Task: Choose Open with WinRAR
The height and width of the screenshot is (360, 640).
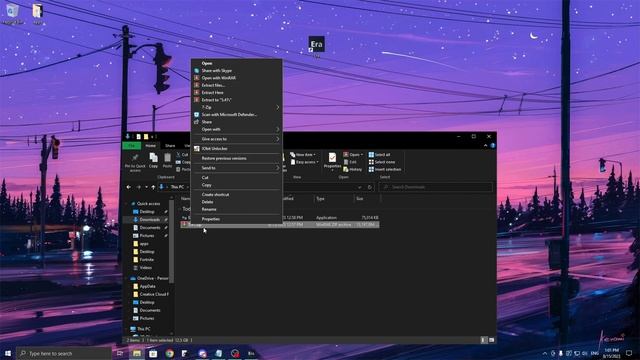Action: tap(218, 78)
